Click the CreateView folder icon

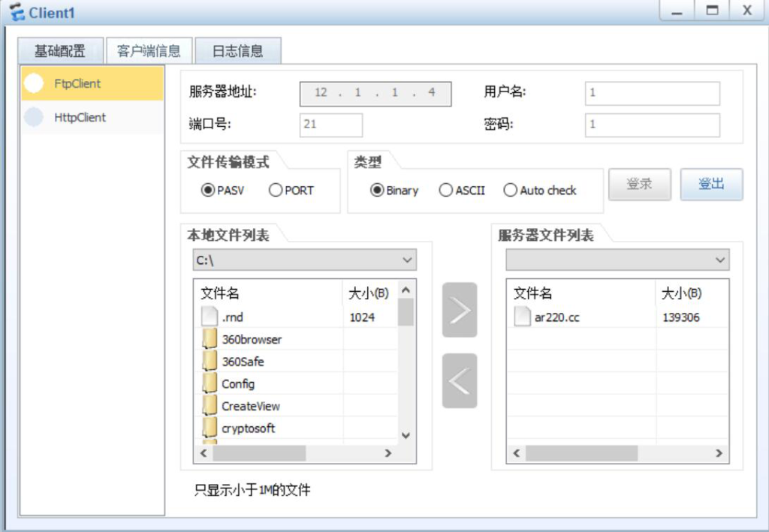click(210, 406)
